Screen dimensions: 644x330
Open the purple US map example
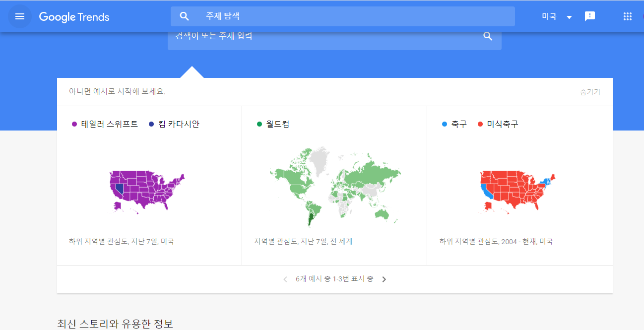(146, 193)
